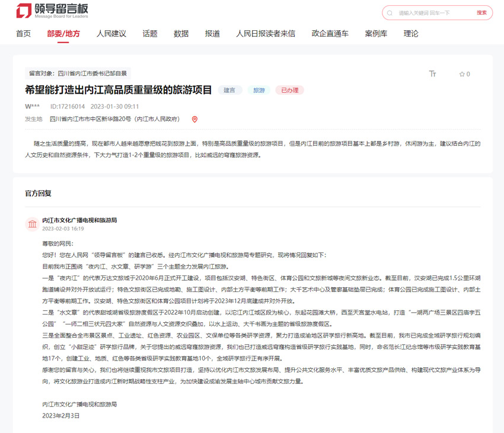Image resolution: width=504 pixels, height=433 pixels.
Task: Go to the 首页 tab
Action: point(24,34)
